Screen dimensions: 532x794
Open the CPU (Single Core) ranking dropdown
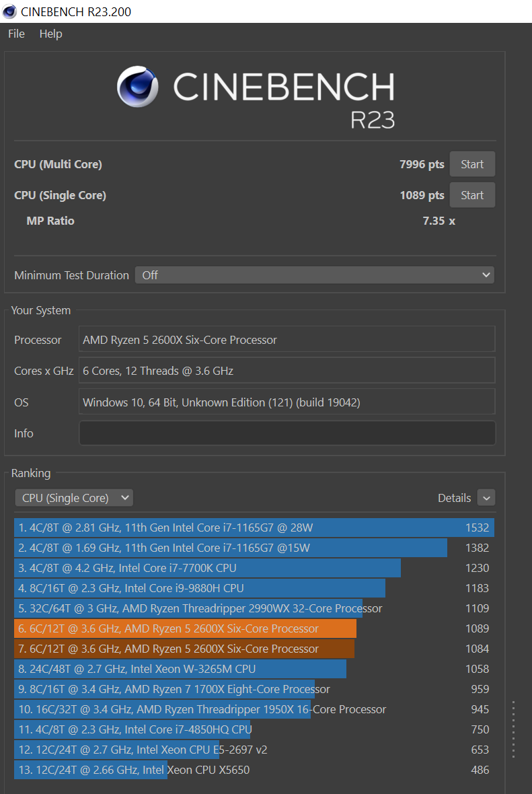(73, 498)
